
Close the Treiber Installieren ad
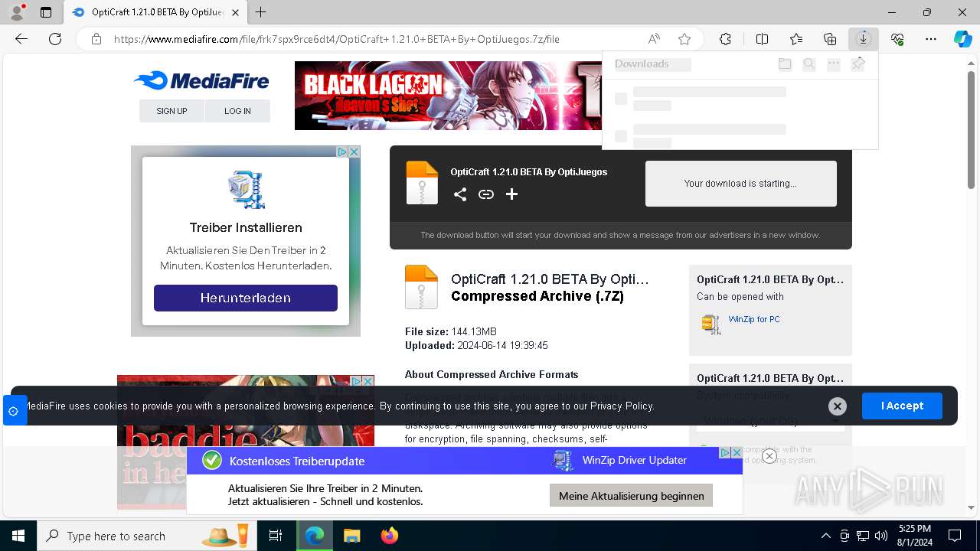point(354,152)
